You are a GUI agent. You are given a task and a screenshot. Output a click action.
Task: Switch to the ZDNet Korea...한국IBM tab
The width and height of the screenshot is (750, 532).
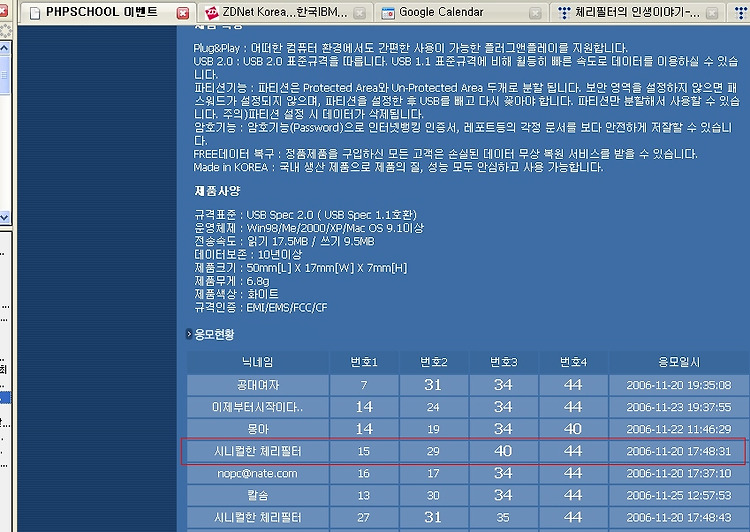(285, 12)
